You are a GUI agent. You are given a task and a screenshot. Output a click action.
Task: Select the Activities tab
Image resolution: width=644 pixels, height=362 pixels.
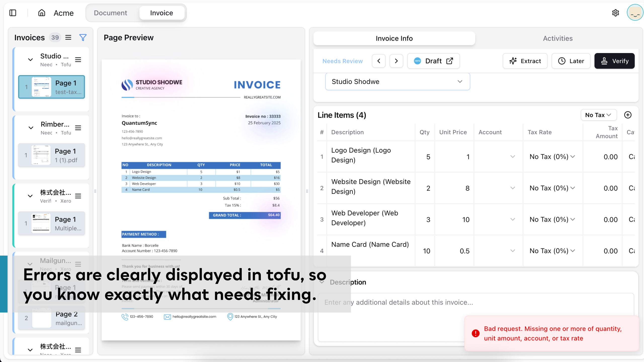pos(557,38)
